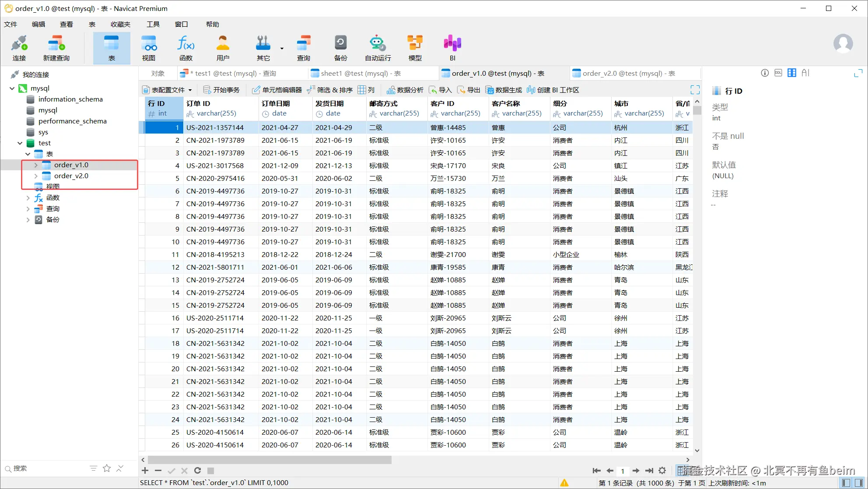Expand the order_v2.0 table node
The image size is (868, 489).
(x=36, y=176)
